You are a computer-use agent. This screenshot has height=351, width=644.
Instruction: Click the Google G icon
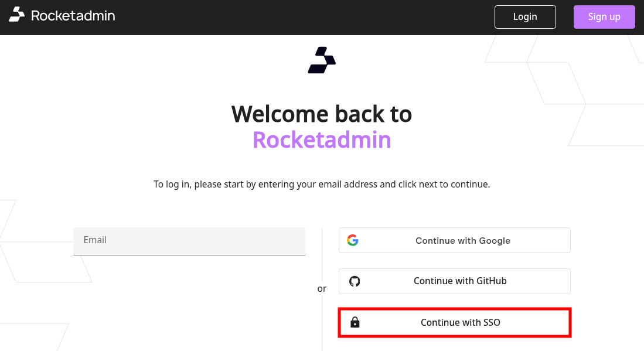point(352,240)
